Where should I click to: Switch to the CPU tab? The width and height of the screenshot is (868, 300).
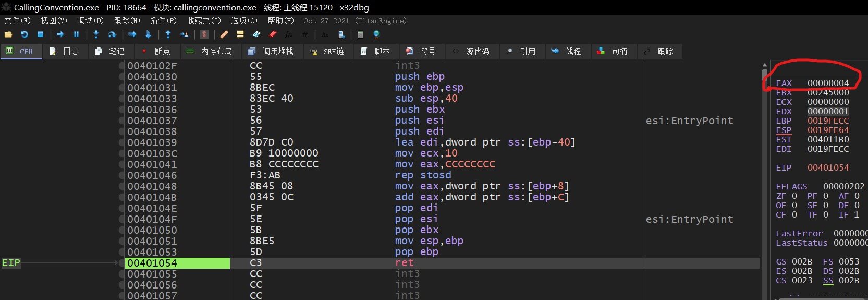tap(21, 51)
